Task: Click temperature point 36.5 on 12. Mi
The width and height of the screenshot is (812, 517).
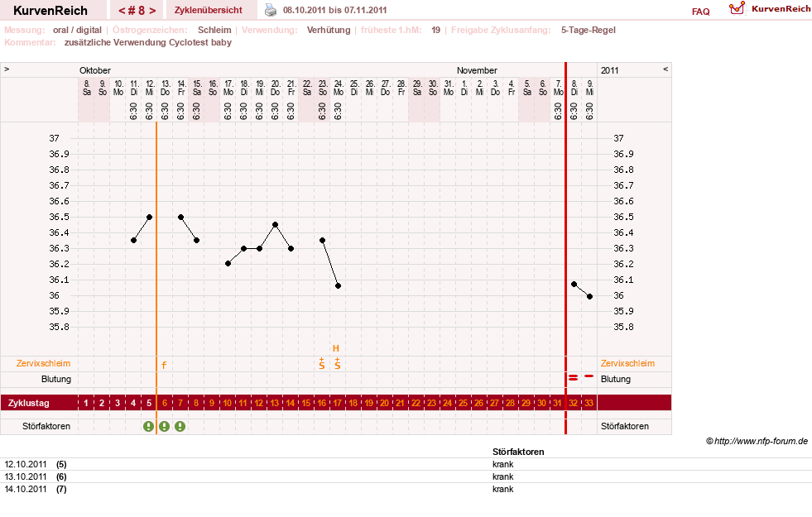Action: coord(149,218)
